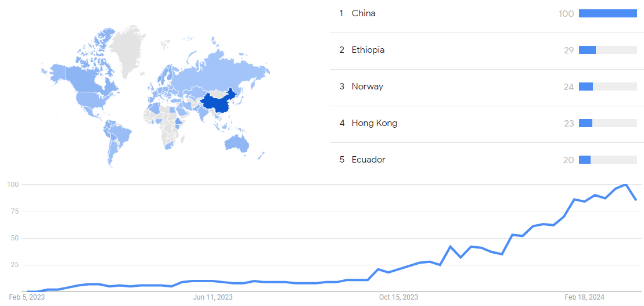Select the Oct 15, 2023 date marker
This screenshot has width=644, height=306.
point(398,297)
